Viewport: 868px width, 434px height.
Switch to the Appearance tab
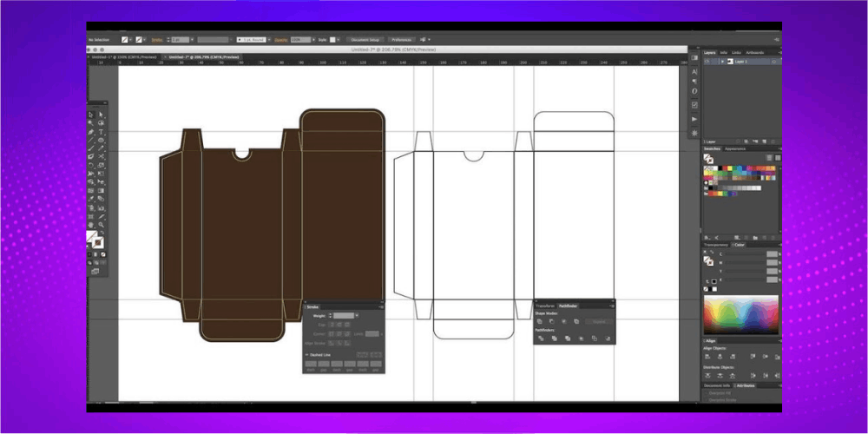[x=735, y=149]
